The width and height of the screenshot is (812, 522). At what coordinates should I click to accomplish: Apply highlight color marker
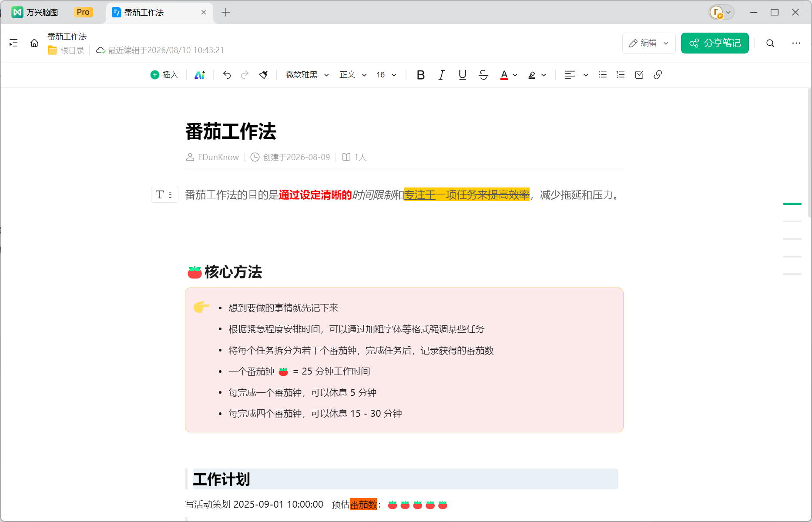[532, 75]
